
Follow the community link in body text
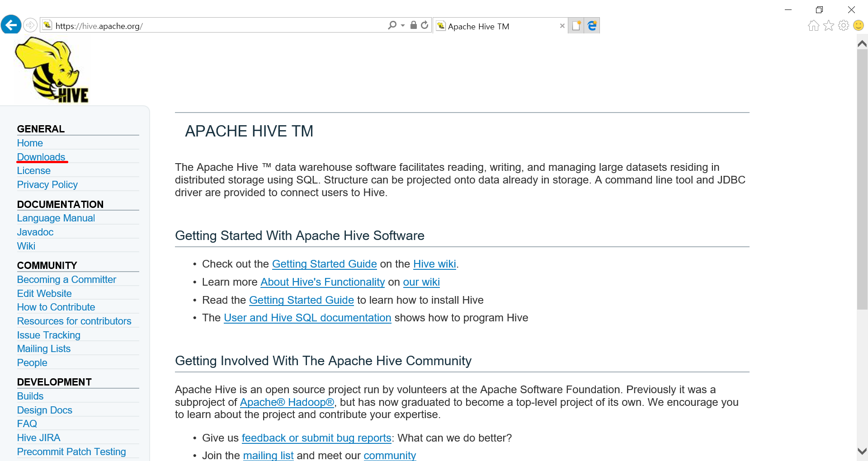[390, 456]
